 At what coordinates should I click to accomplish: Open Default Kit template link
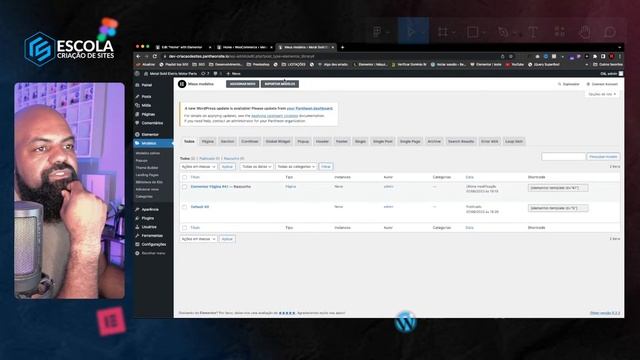[200, 207]
